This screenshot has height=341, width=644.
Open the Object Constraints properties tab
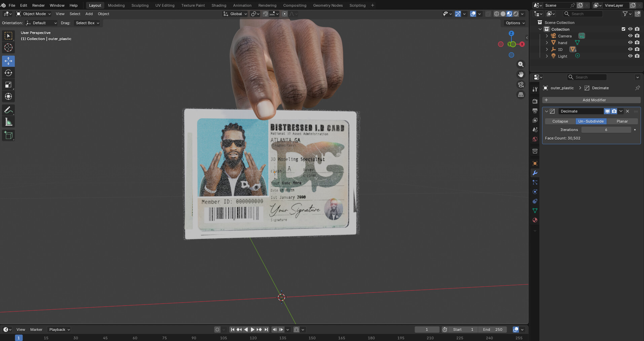coord(535,201)
